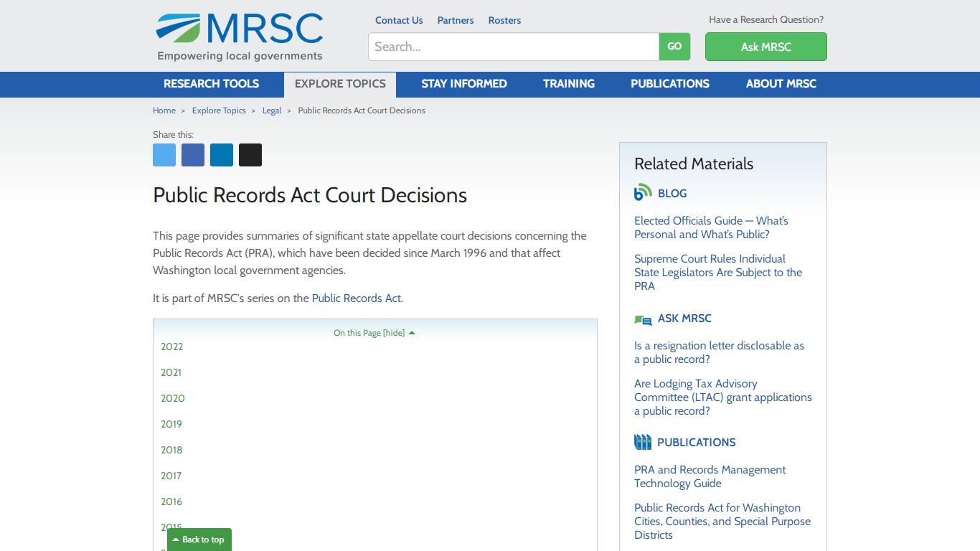This screenshot has width=980, height=551.
Task: Click the MRSC logo
Action: [240, 37]
